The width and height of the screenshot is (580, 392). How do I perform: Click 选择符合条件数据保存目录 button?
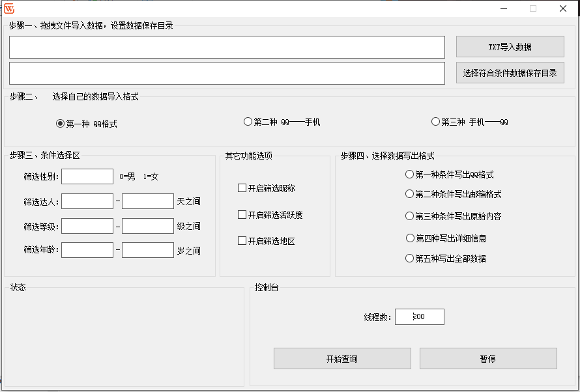click(x=510, y=72)
